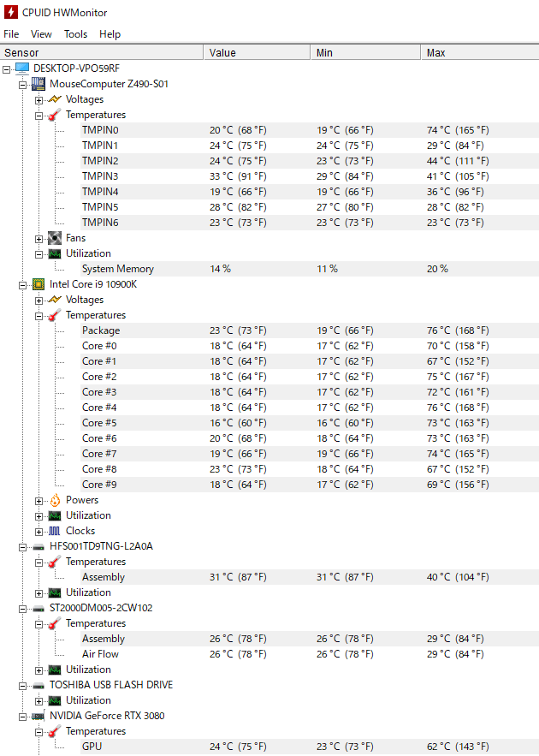Click the MouseComputer Z490-S01 motherboard icon
Screen dimensions: 539x756
pos(38,84)
